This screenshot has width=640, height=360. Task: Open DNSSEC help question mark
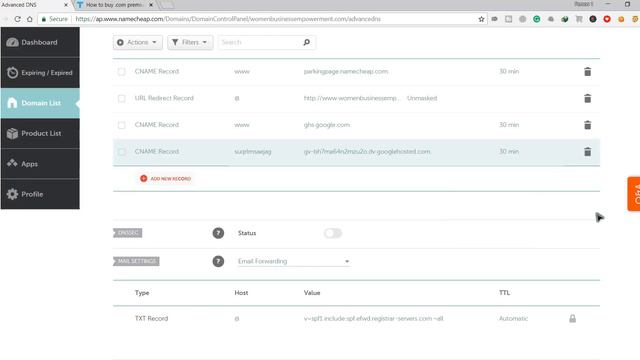point(218,233)
